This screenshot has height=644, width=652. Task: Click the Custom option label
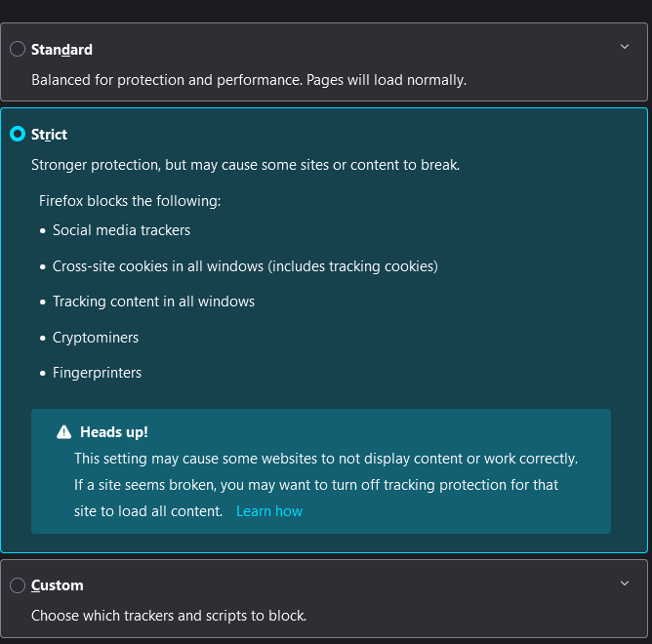(57, 585)
